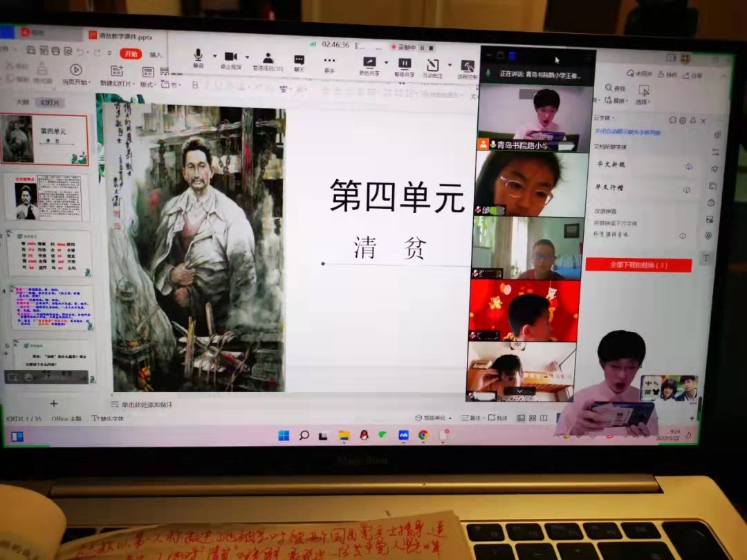The height and width of the screenshot is (560, 747).
Task: Click the share (分享) button
Action: 692,75
